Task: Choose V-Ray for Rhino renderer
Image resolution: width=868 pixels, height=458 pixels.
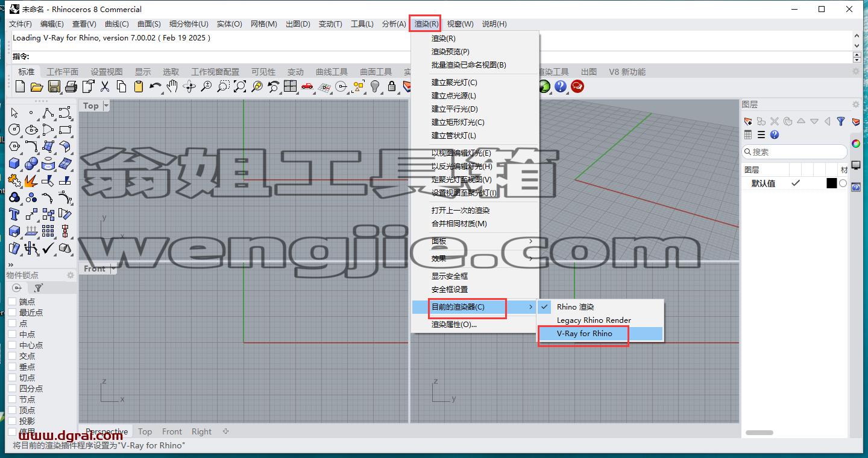Action: click(600, 334)
